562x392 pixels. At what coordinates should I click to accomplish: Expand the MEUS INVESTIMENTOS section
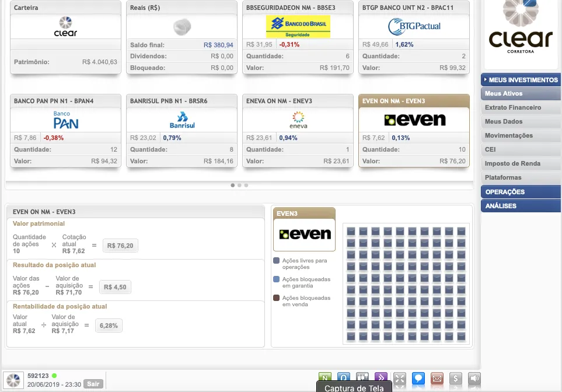[521, 80]
